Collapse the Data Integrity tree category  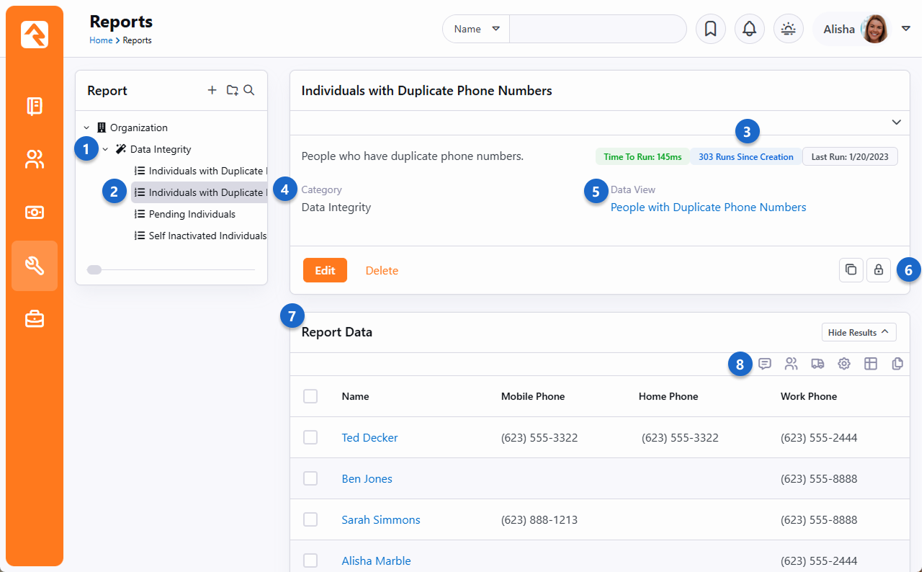(x=105, y=149)
